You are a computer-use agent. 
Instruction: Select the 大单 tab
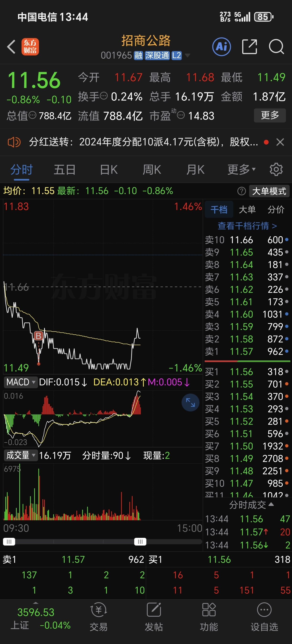pyautogui.click(x=247, y=209)
